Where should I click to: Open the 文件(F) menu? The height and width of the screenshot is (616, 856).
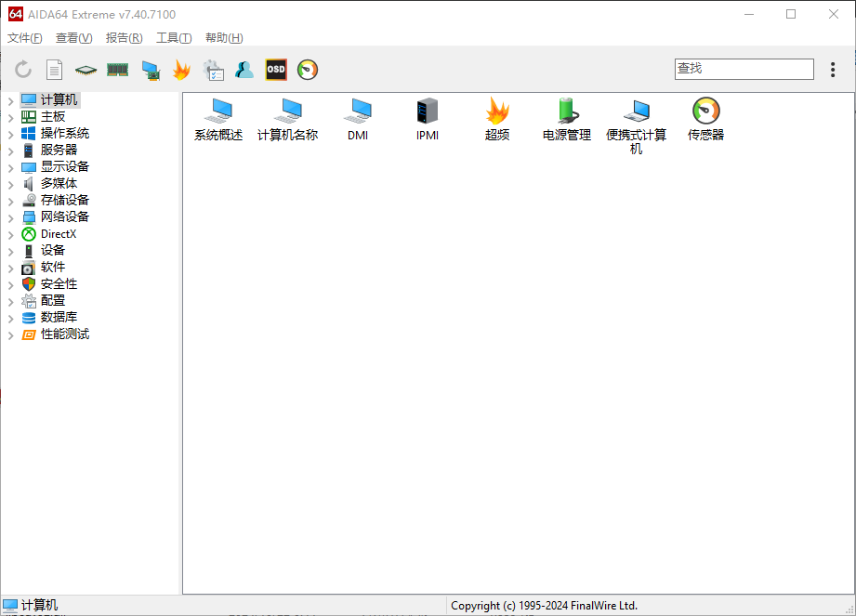click(x=25, y=38)
